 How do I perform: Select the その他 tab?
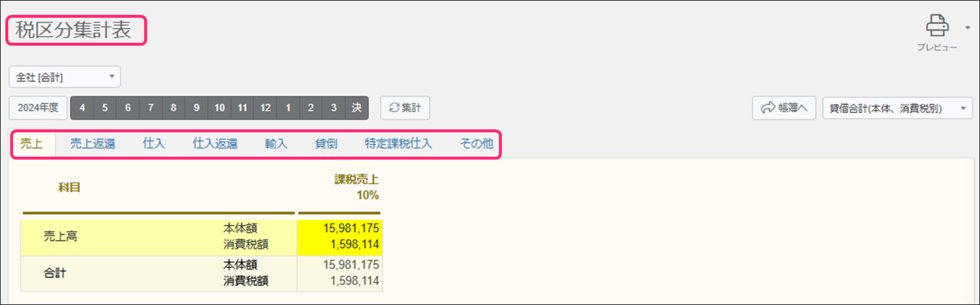(x=476, y=144)
